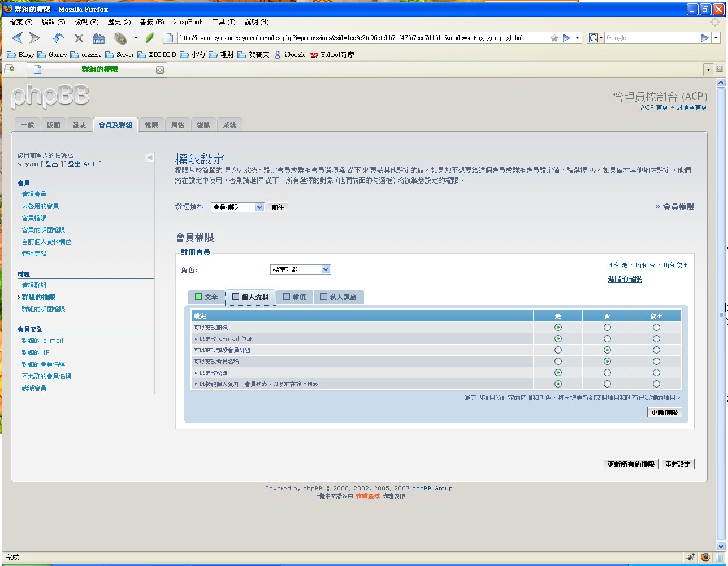
Task: Click the Google search input field
Action: [x=651, y=38]
